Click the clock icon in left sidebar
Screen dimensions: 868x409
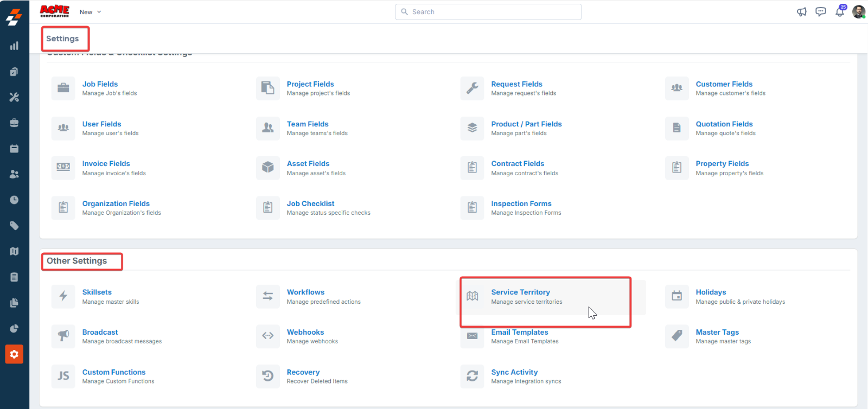(14, 200)
